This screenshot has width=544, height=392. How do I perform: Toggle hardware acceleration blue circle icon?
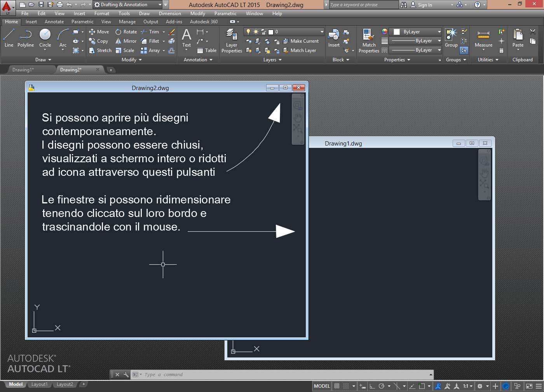point(506,386)
